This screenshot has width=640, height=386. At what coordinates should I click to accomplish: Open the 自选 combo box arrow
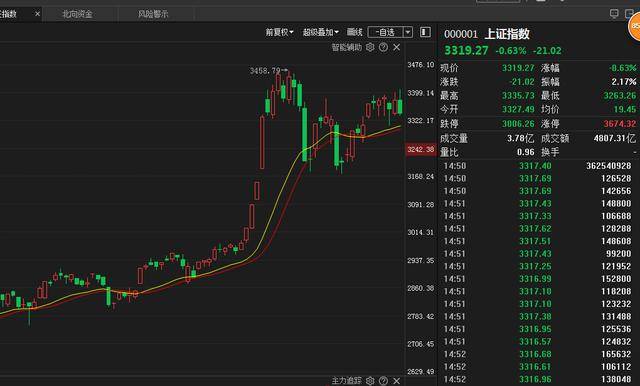tap(408, 32)
